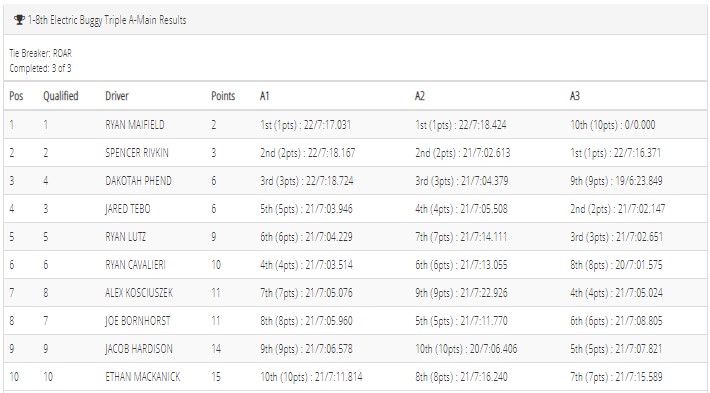Click the Driver column header

[x=117, y=96]
